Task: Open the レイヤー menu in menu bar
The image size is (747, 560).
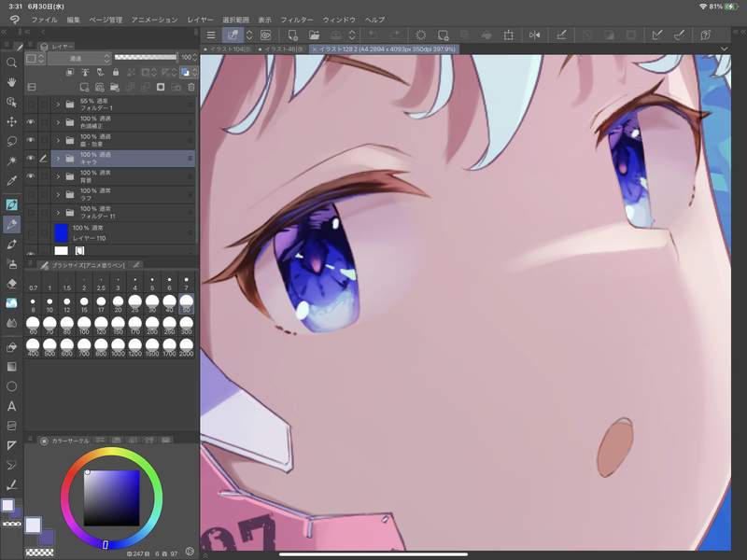Action: click(x=200, y=19)
